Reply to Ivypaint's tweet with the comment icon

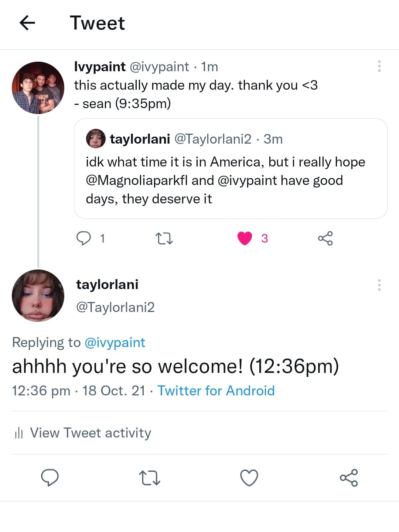[x=83, y=238]
